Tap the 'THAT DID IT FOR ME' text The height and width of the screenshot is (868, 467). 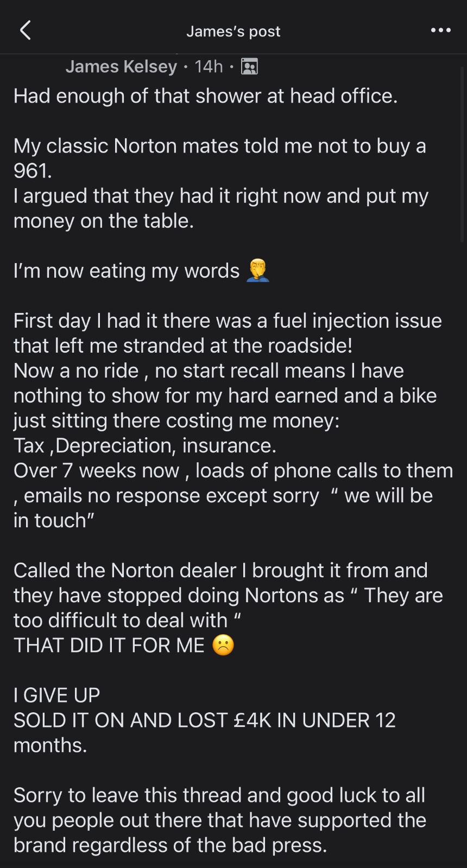[x=109, y=645]
